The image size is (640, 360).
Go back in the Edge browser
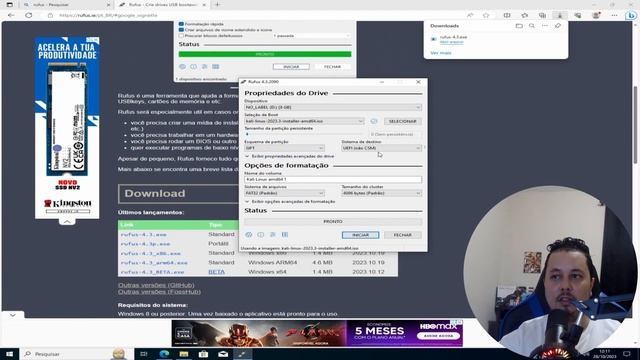tap(11, 15)
